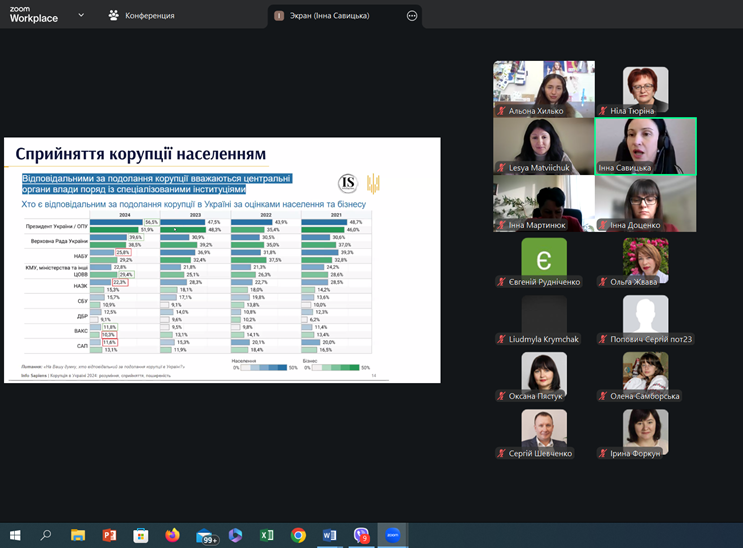The image size is (743, 548).
Task: Open PowerPoint from the taskbar
Action: (x=110, y=535)
